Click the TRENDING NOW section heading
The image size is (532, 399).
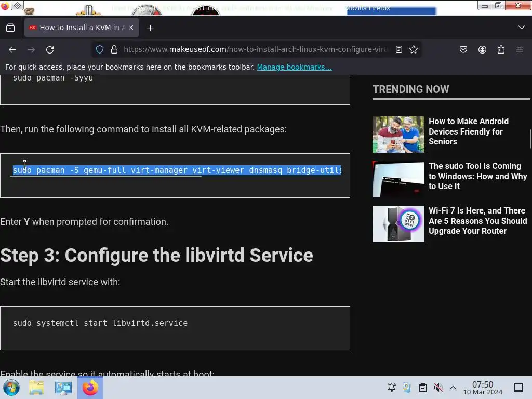click(x=411, y=89)
